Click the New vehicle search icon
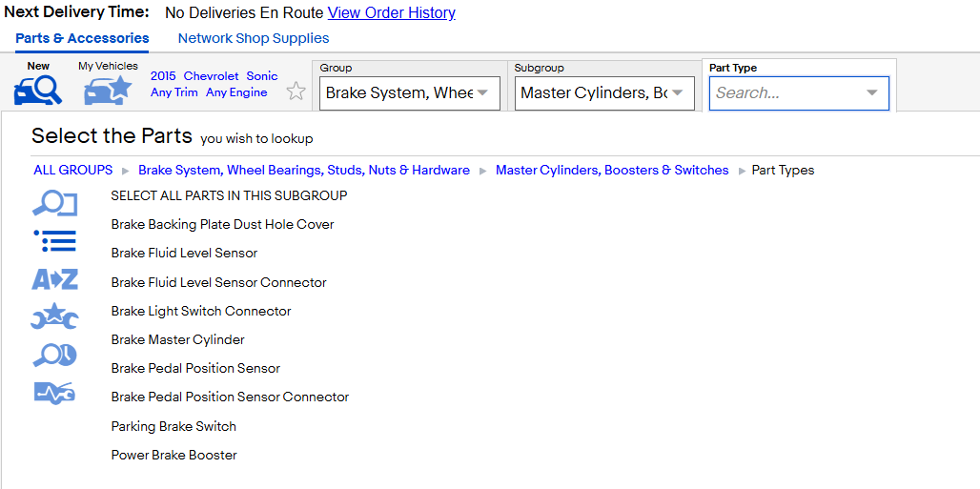 point(38,90)
